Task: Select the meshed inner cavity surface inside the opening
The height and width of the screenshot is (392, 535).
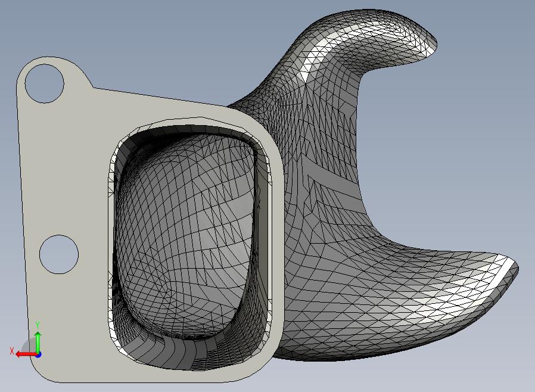Action: pyautogui.click(x=186, y=235)
